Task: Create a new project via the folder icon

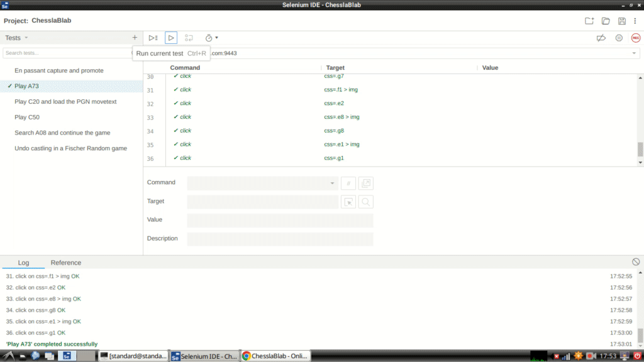Action: pos(589,20)
